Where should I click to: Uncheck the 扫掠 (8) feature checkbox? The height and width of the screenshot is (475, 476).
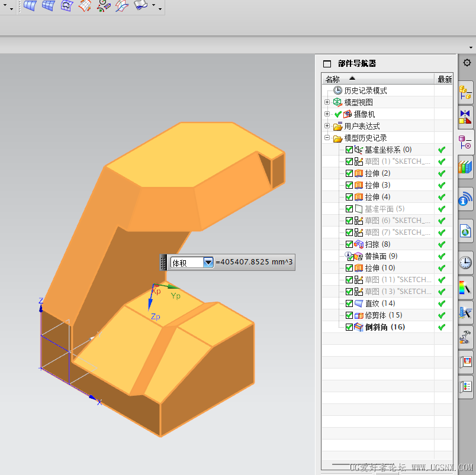pos(349,244)
